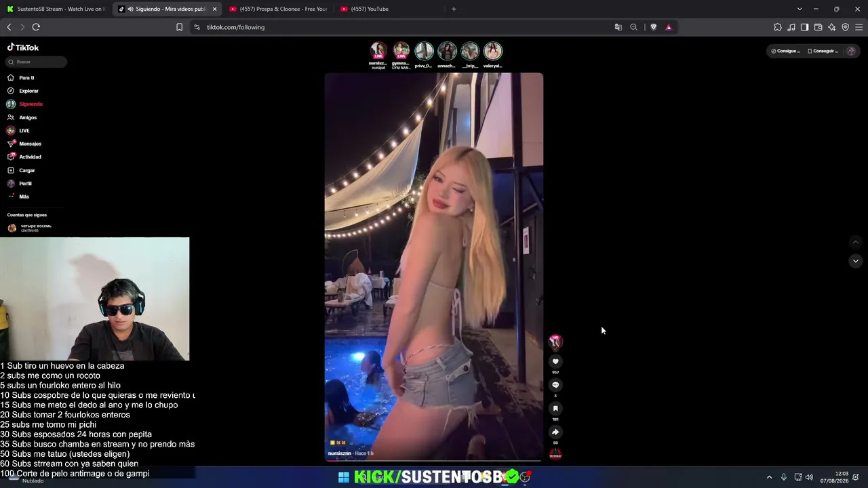Open annach story circle
The width and height of the screenshot is (868, 488).
click(x=447, y=51)
